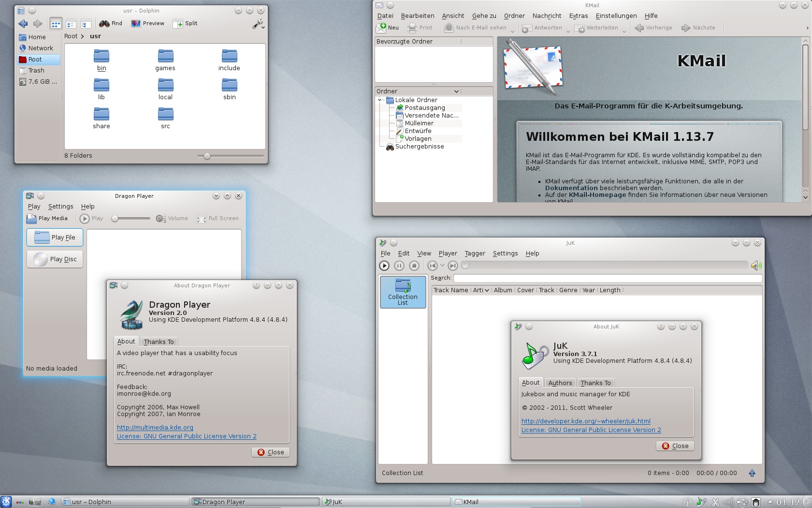This screenshot has height=508, width=812.
Task: Split the Dolphin view
Action: click(186, 23)
